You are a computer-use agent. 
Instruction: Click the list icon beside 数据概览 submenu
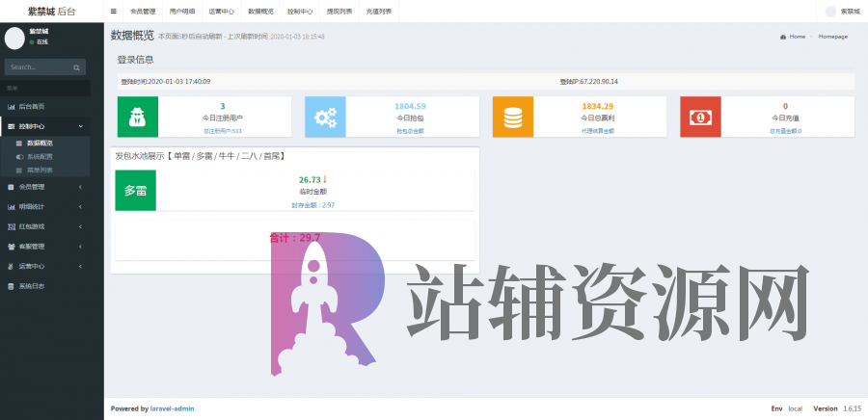tap(19, 144)
